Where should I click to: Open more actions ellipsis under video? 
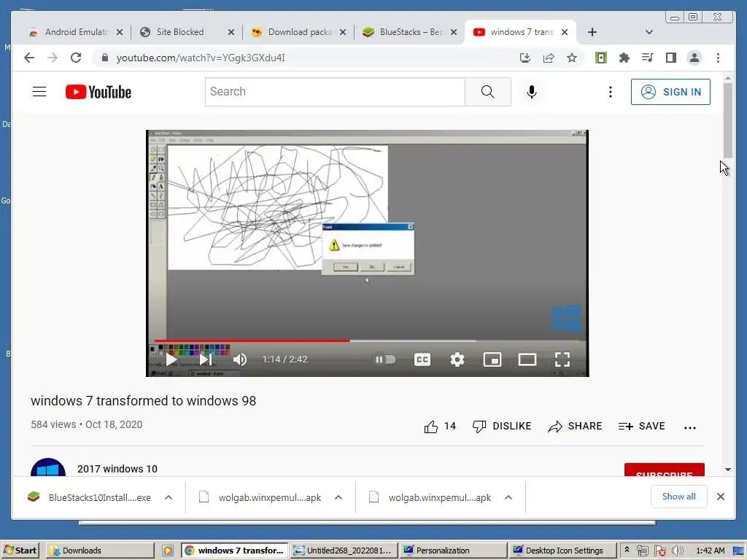690,427
